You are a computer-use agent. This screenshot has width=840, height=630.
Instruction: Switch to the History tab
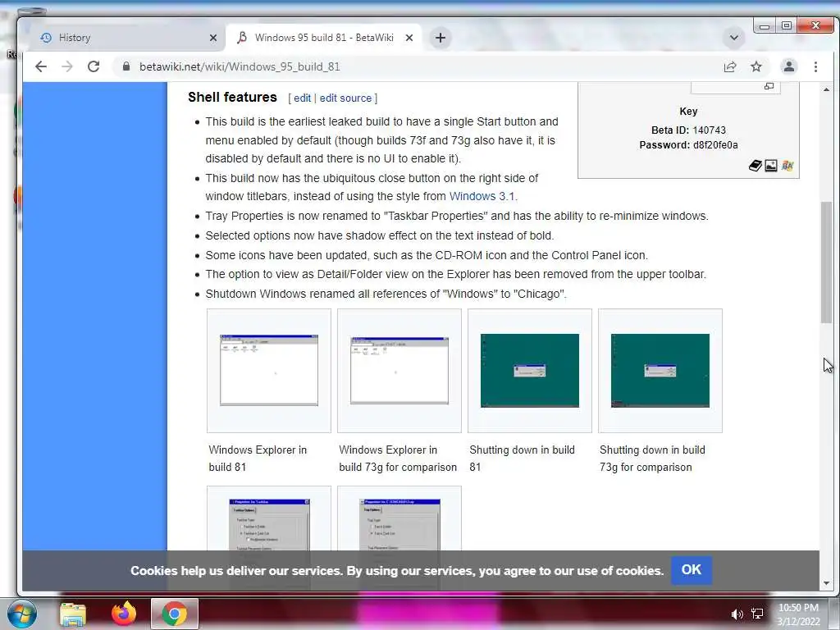[x=121, y=38]
